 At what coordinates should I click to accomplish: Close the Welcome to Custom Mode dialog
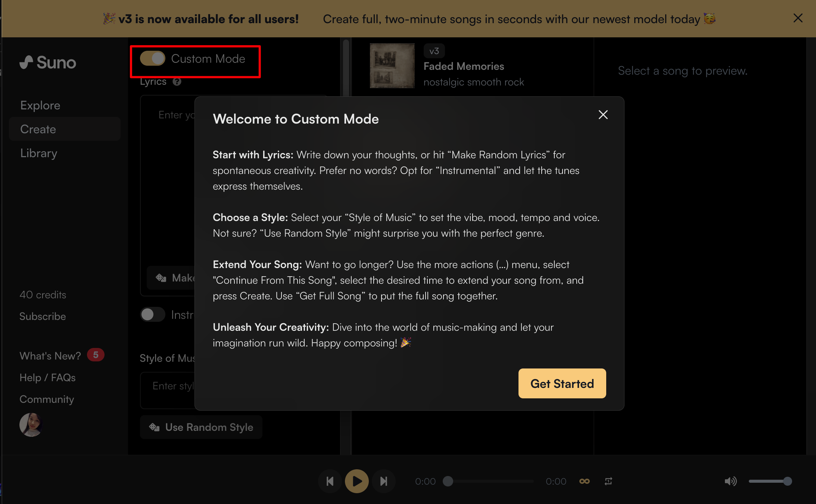click(x=603, y=115)
